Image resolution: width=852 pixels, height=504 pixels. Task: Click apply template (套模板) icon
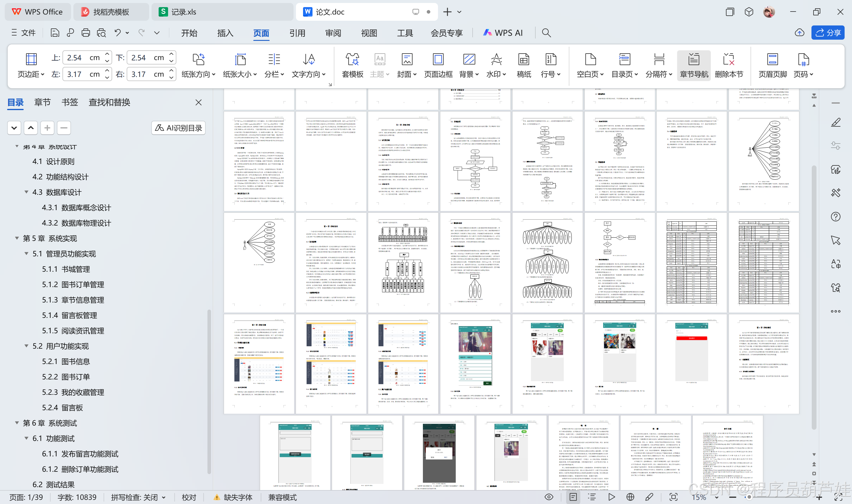[x=352, y=65]
